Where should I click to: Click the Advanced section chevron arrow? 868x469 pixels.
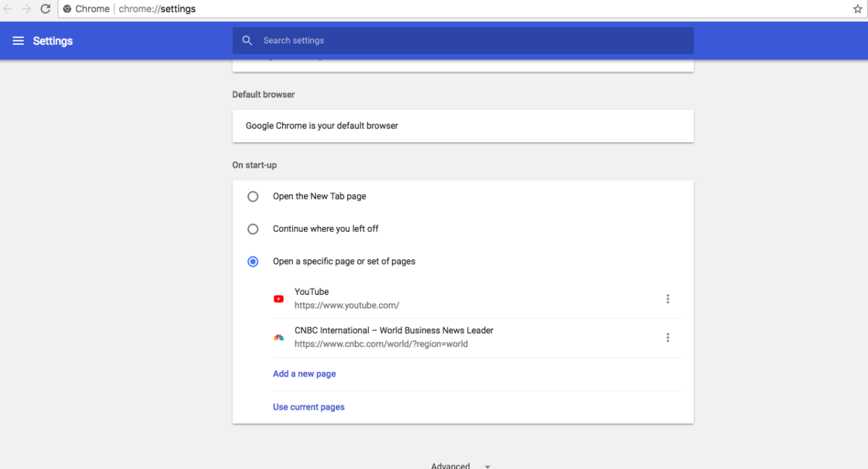pos(487,466)
